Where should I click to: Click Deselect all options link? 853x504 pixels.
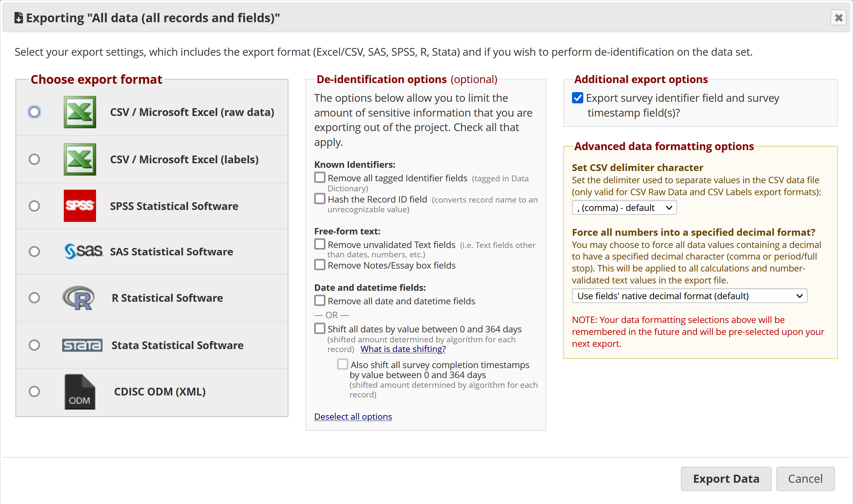point(353,416)
